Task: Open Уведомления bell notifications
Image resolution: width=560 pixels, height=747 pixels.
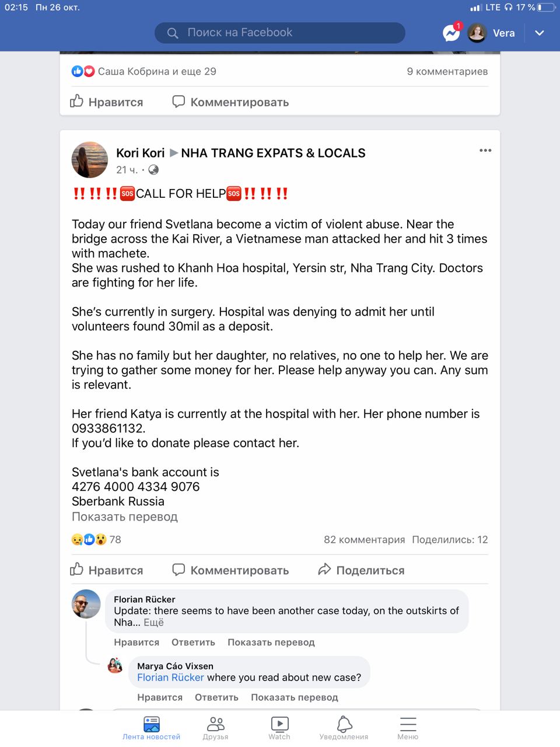Action: [344, 728]
